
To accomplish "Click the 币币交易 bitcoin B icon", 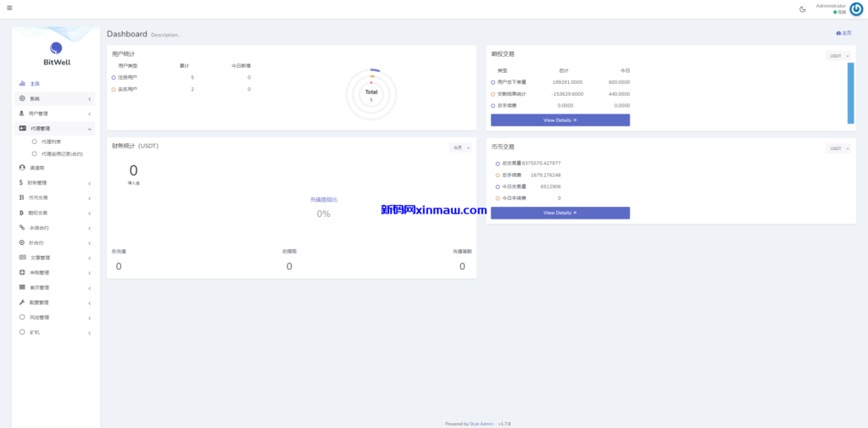I will 21,197.
